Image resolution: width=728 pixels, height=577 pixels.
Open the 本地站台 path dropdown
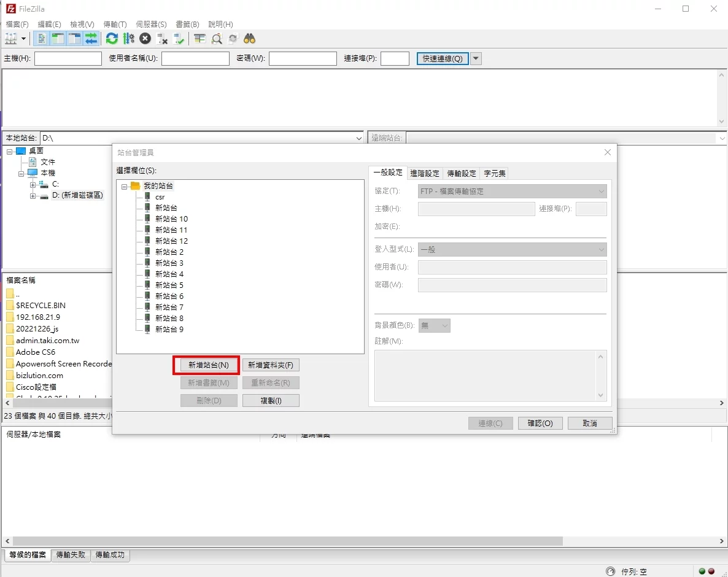pyautogui.click(x=359, y=138)
